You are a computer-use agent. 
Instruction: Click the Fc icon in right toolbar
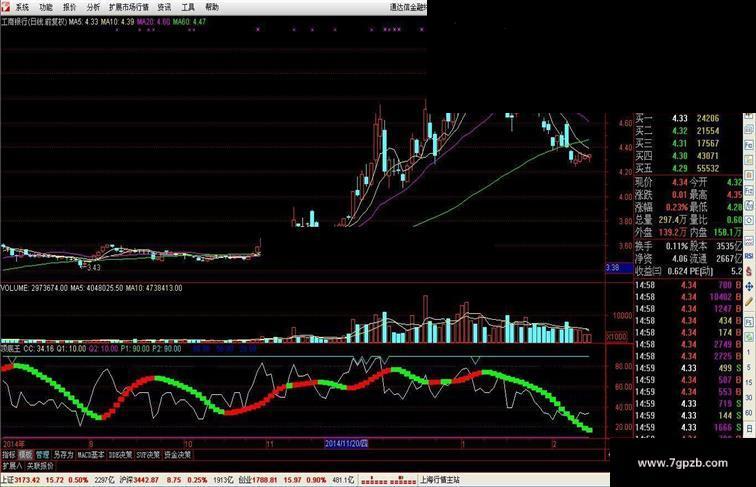tap(749, 144)
